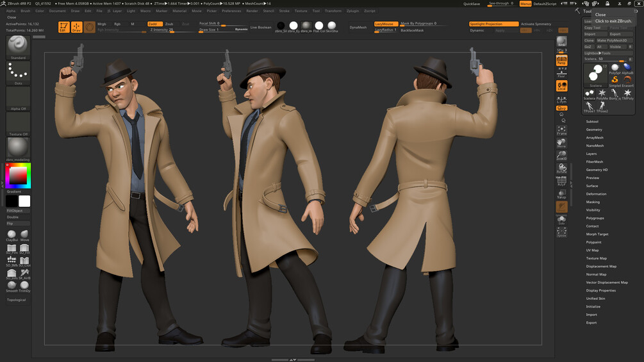Select the Smooth brush icon

point(12,286)
